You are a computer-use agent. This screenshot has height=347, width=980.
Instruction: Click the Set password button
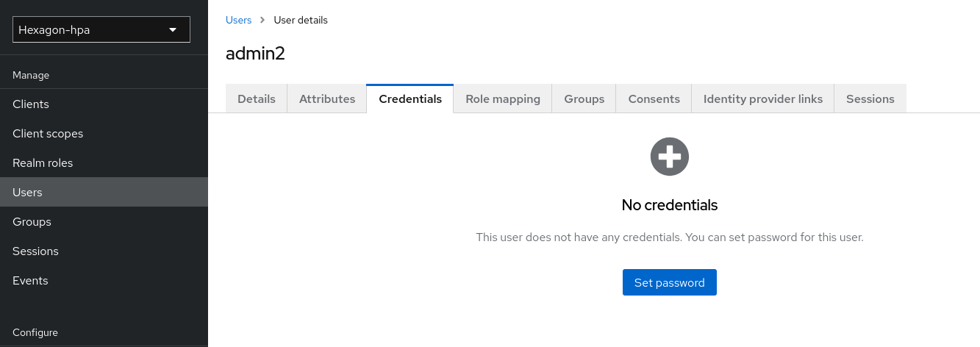coord(670,282)
